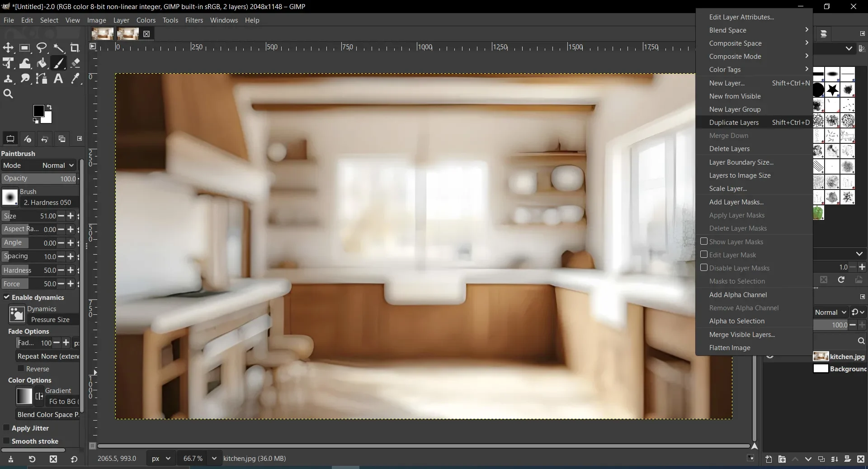
Task: Select the Clone stamp tool
Action: (x=8, y=79)
